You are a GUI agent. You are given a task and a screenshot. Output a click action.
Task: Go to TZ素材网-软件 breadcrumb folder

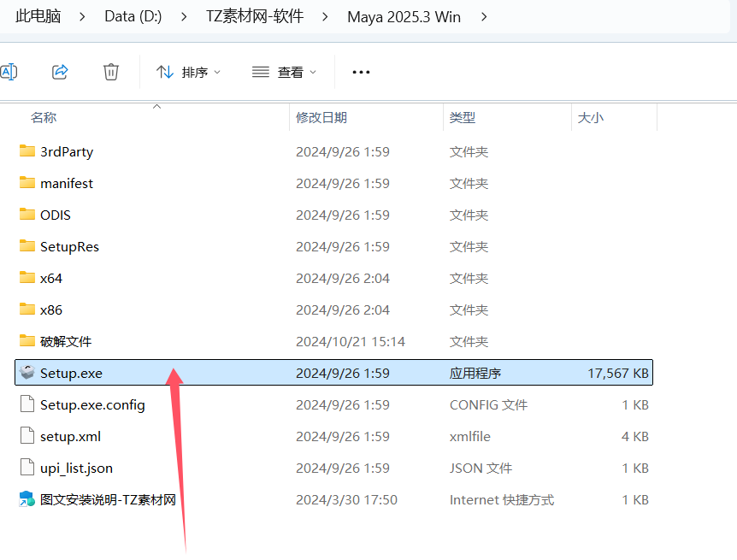255,16
